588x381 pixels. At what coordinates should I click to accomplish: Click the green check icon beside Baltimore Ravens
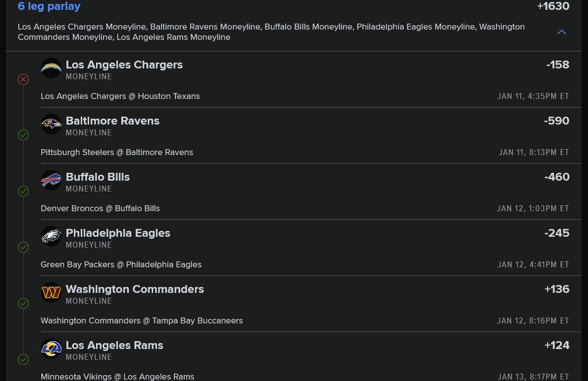(x=23, y=135)
